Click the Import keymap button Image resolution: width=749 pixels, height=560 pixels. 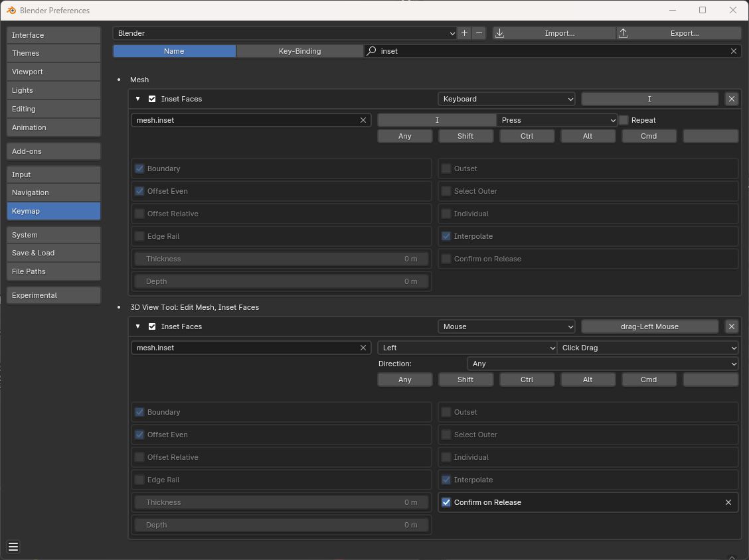coord(554,33)
